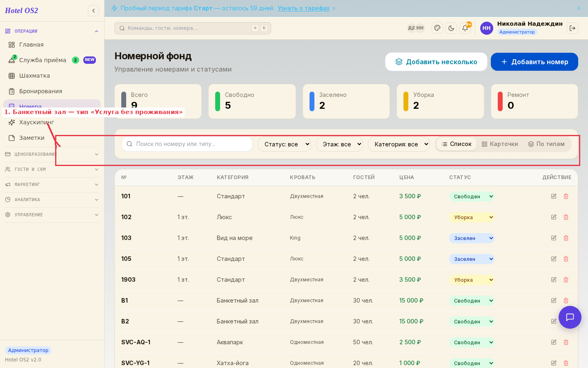This screenshot has height=368, width=588.
Task: Delete room 103 with trash icon
Action: coord(566,238)
